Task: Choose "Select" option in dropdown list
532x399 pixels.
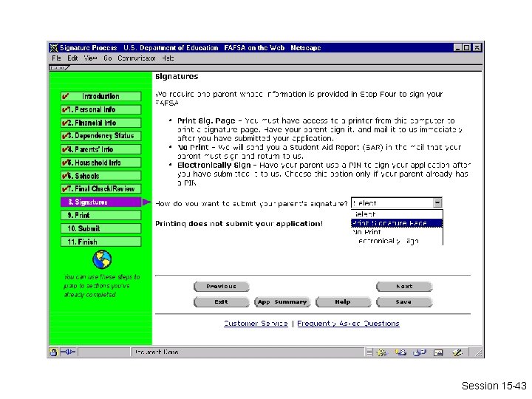Action: 397,214
